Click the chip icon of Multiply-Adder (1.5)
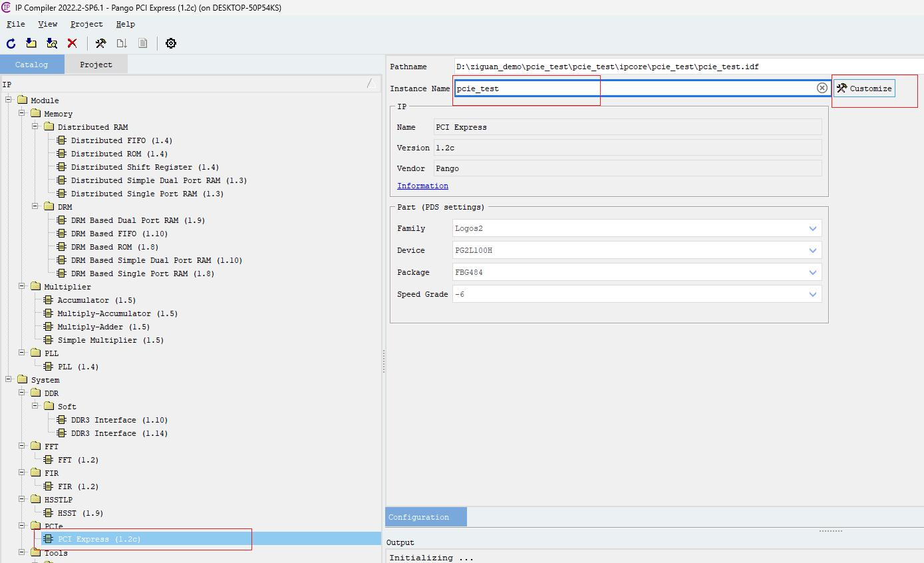924x563 pixels. (x=48, y=327)
